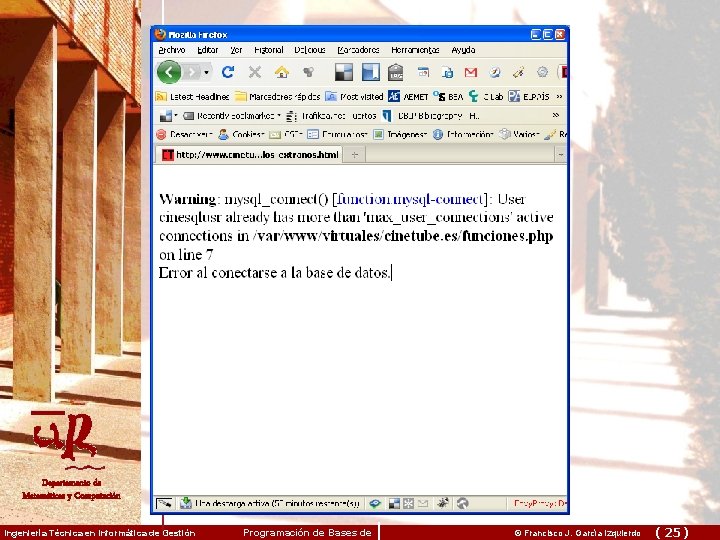The width and height of the screenshot is (720, 540).
Task: Open Gmail using the red M icon
Action: coord(471,72)
